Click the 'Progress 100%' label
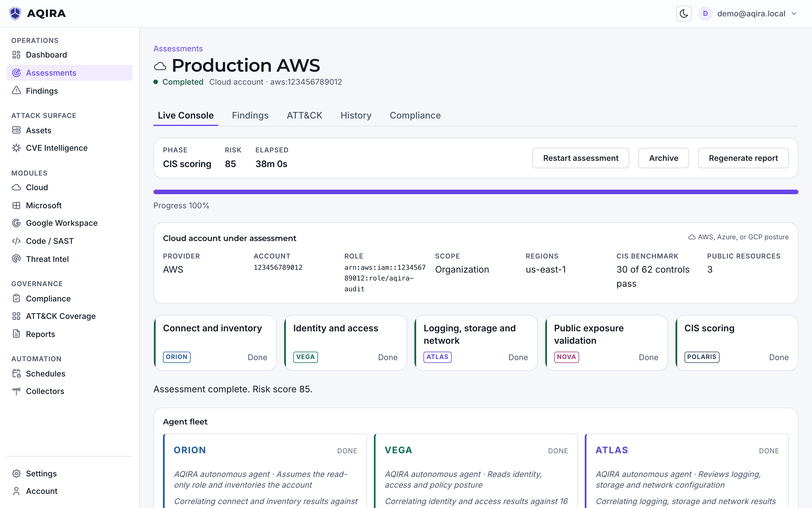The height and width of the screenshot is (508, 812). pos(181,206)
